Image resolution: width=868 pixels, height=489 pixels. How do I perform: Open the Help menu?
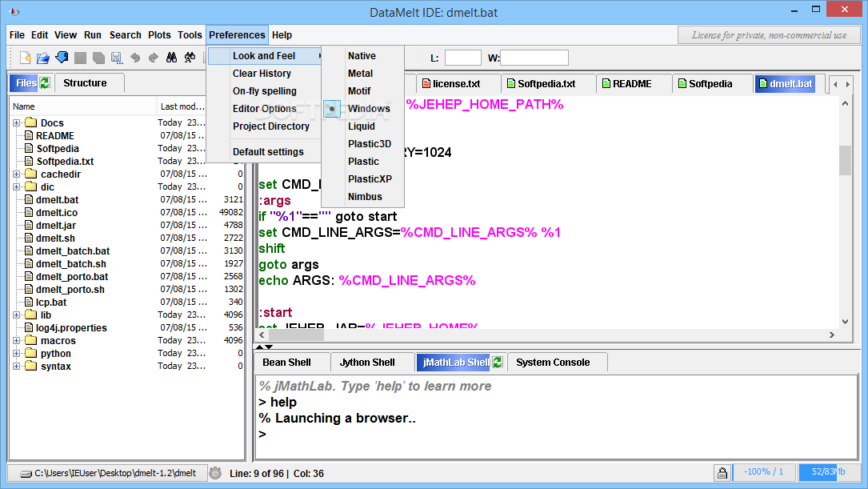click(282, 35)
